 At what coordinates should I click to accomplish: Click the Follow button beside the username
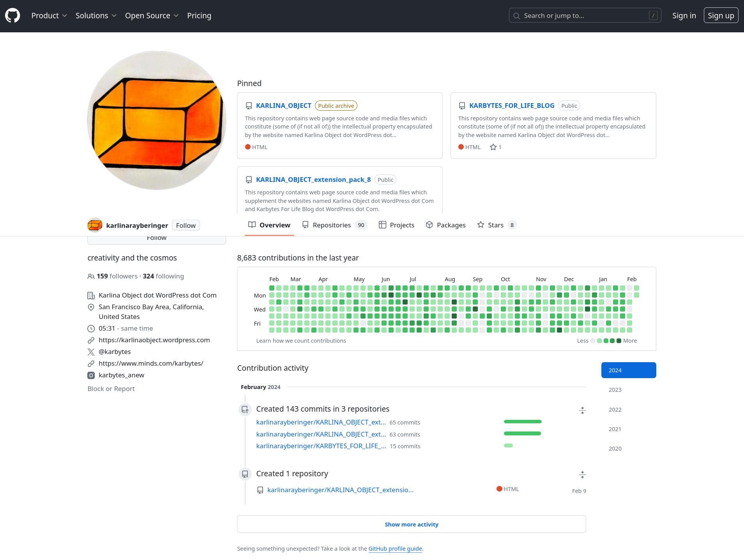tap(186, 225)
